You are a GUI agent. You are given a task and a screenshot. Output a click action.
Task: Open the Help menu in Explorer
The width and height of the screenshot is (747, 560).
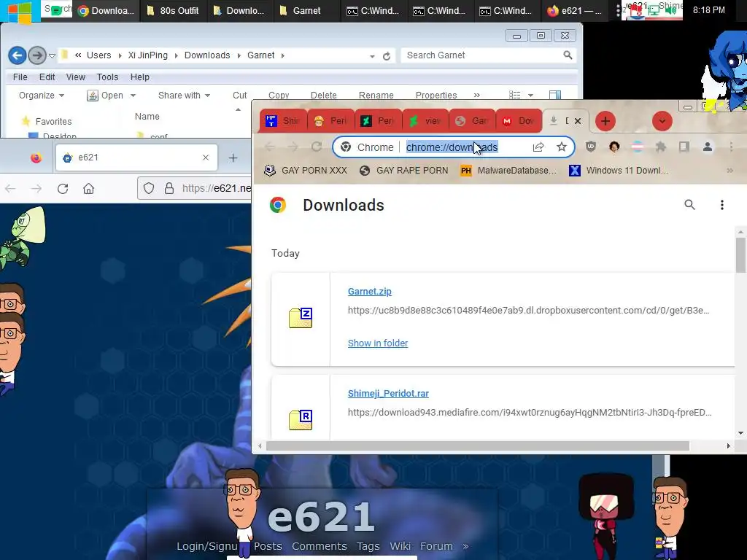point(139,77)
